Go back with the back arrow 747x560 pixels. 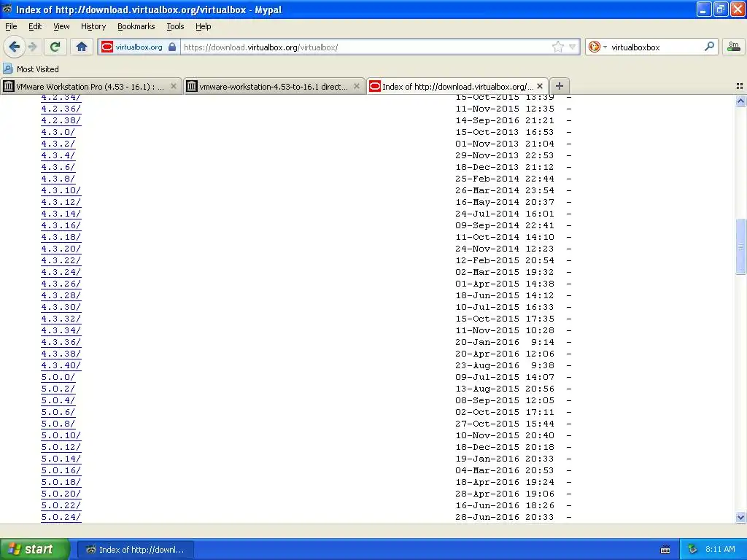(x=15, y=47)
